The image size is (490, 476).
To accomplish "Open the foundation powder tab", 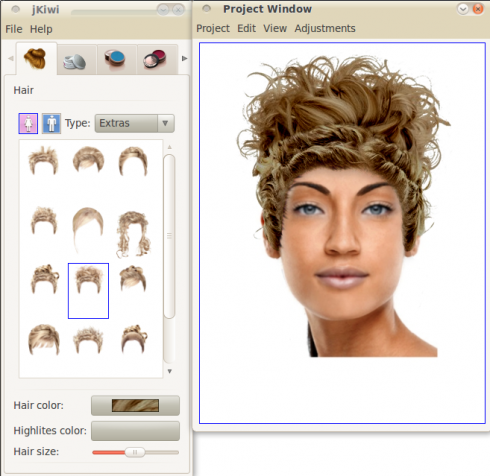I will [75, 60].
